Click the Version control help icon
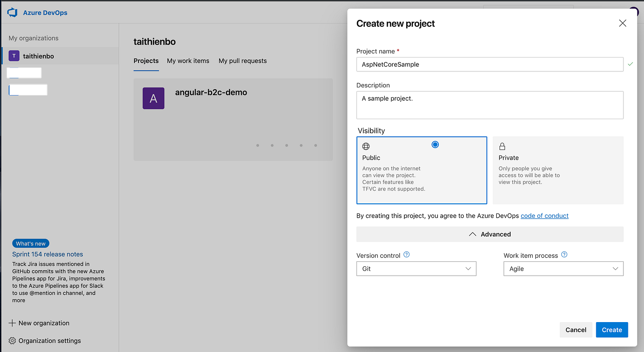 pyautogui.click(x=407, y=254)
